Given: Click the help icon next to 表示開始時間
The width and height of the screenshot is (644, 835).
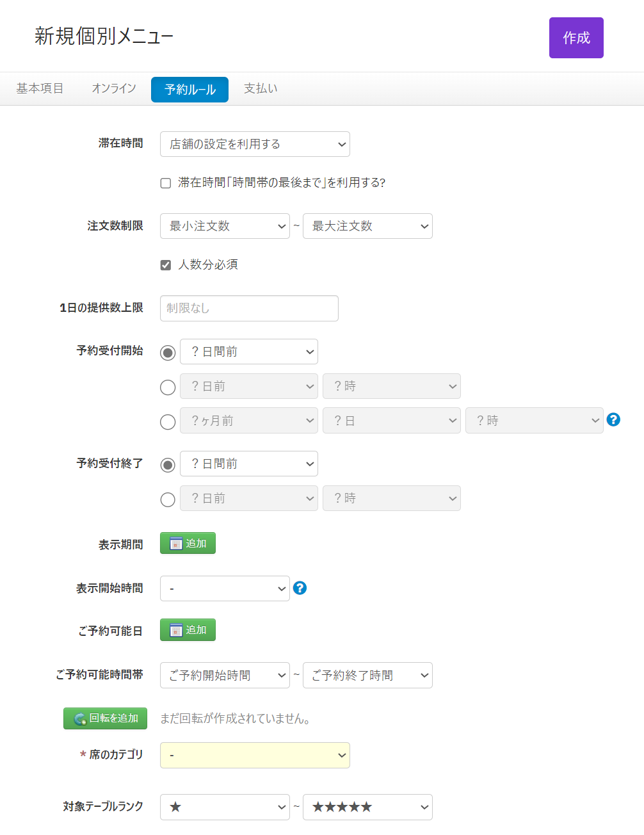Looking at the screenshot, I should pos(300,588).
